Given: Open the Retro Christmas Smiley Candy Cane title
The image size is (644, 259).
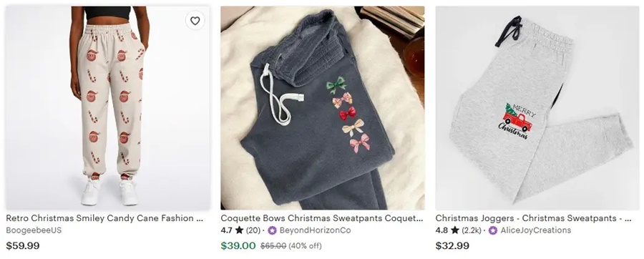Looking at the screenshot, I should pos(104,218).
